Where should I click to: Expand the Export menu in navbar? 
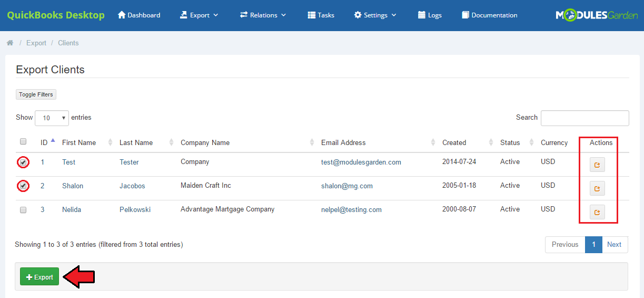tap(199, 15)
